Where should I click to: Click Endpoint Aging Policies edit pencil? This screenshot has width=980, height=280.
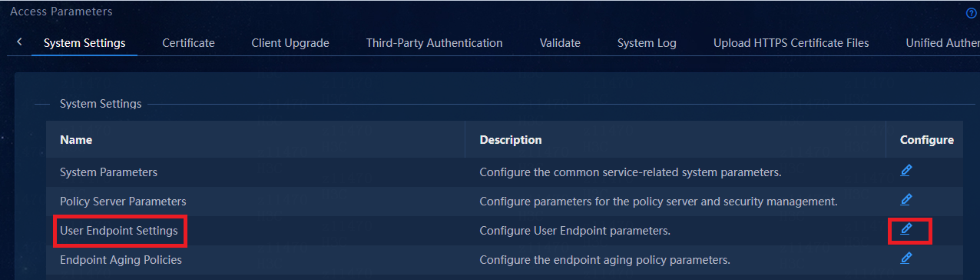click(x=906, y=258)
